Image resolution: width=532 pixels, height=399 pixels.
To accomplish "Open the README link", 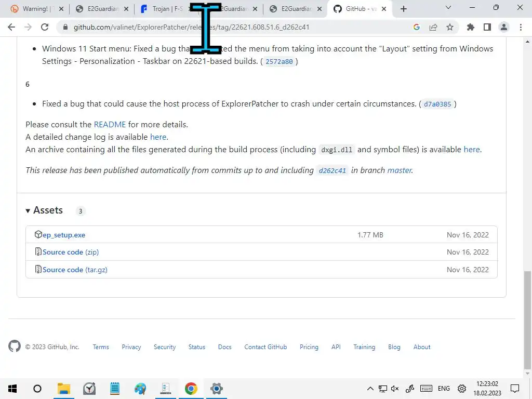I will click(x=110, y=125).
